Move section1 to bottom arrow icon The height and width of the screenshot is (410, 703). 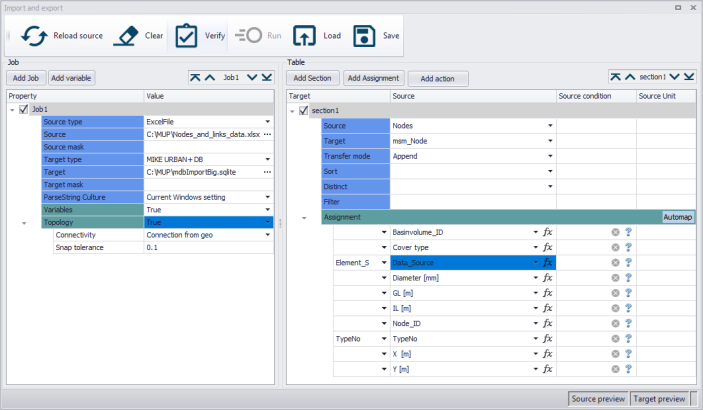[689, 77]
